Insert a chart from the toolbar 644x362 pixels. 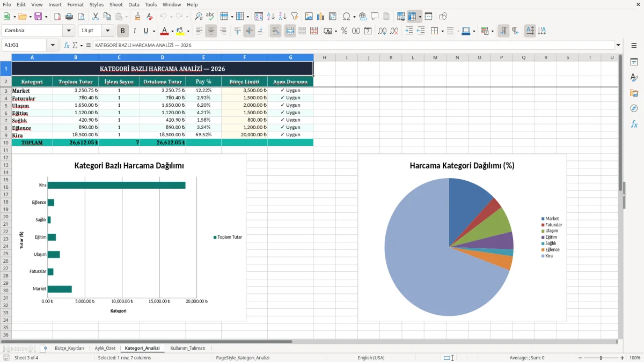321,17
